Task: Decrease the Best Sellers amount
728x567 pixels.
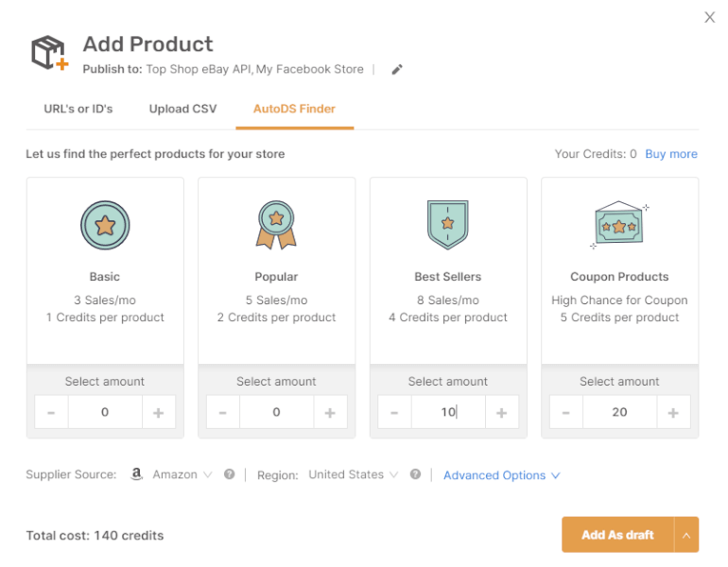Action: click(394, 413)
